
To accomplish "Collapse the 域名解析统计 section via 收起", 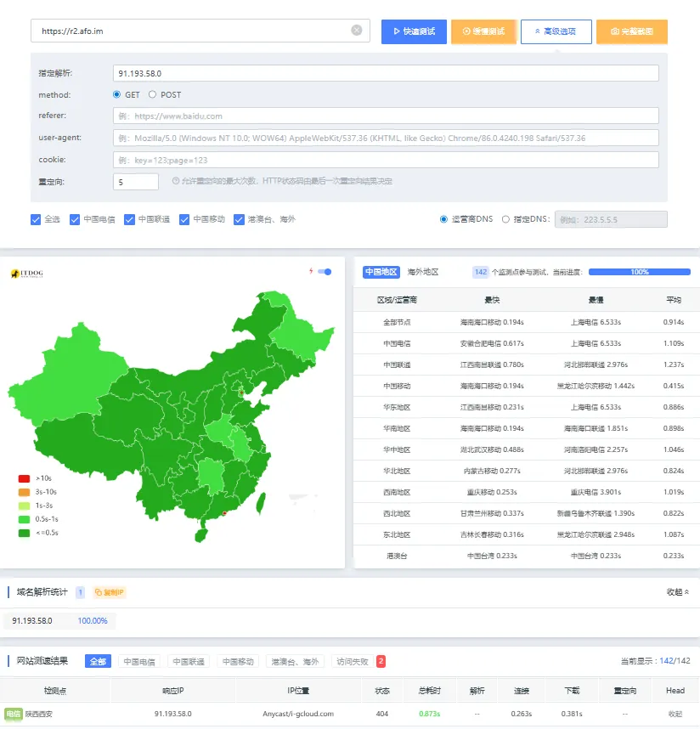I will pyautogui.click(x=677, y=592).
